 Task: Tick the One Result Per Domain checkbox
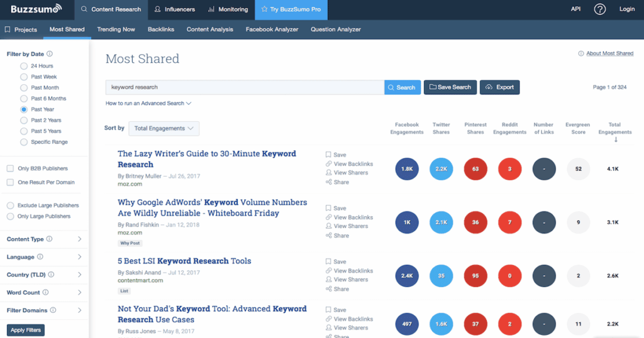[10, 182]
